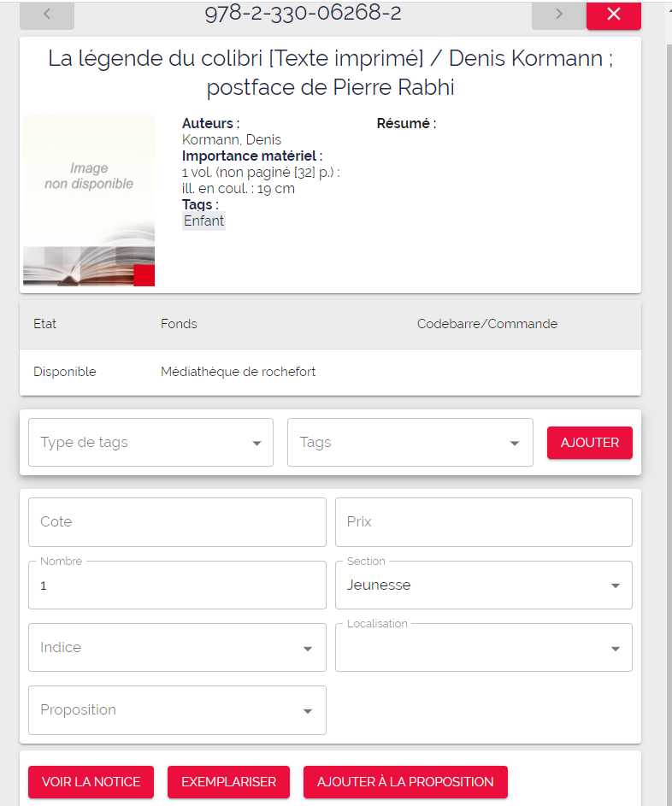Click AJOUTER À LA PROPOSITION button
This screenshot has width=672, height=806.
tap(405, 782)
